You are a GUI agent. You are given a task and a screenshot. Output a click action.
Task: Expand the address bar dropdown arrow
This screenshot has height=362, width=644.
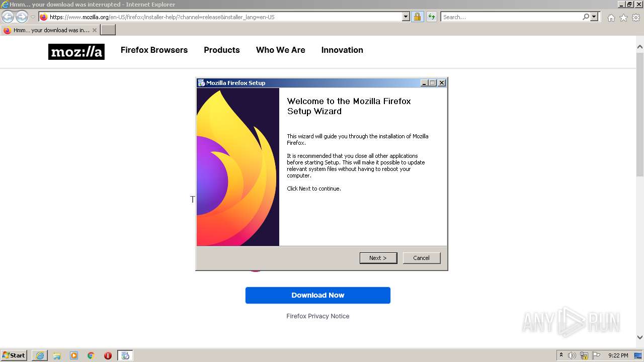[x=406, y=17]
